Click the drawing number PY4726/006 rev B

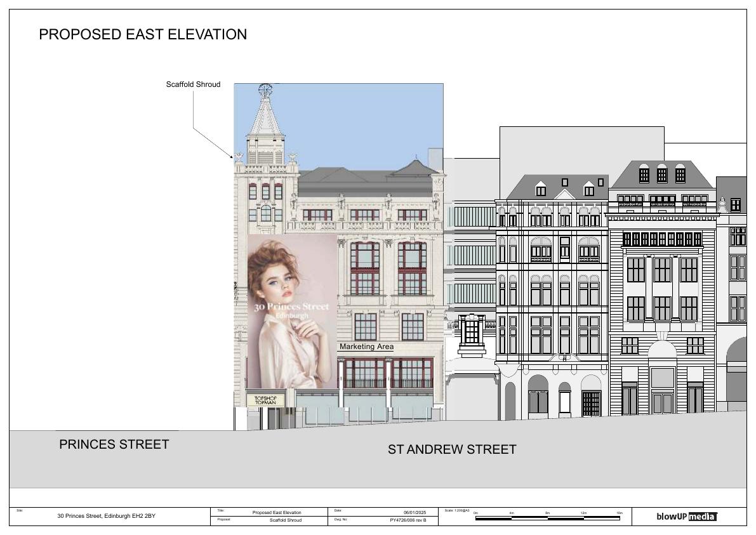click(x=408, y=520)
